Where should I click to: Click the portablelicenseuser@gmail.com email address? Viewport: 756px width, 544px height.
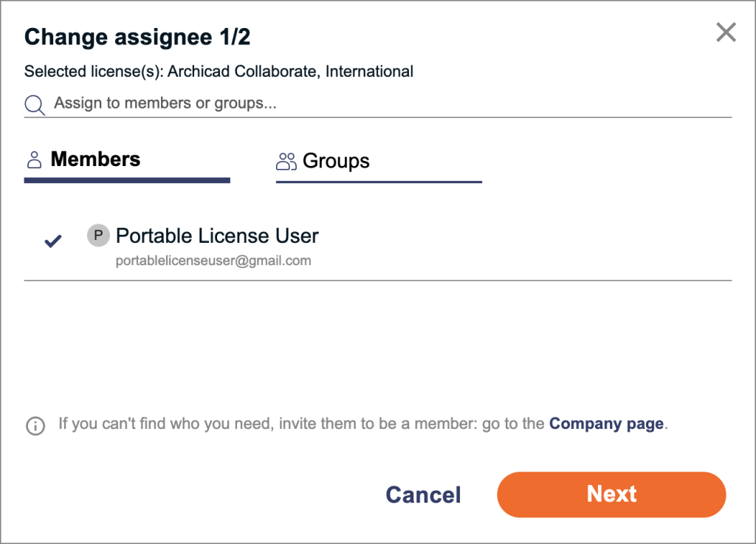click(213, 261)
